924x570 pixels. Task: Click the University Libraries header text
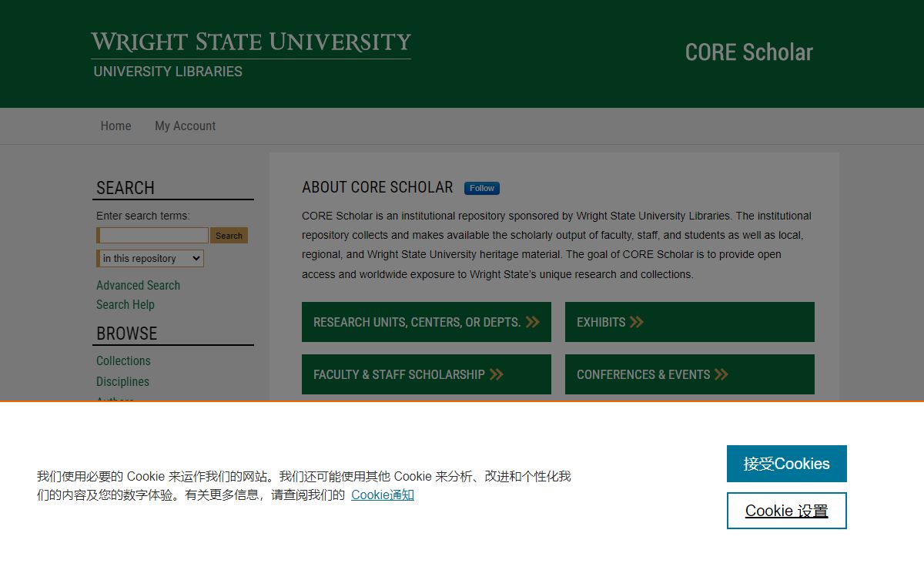(x=168, y=72)
